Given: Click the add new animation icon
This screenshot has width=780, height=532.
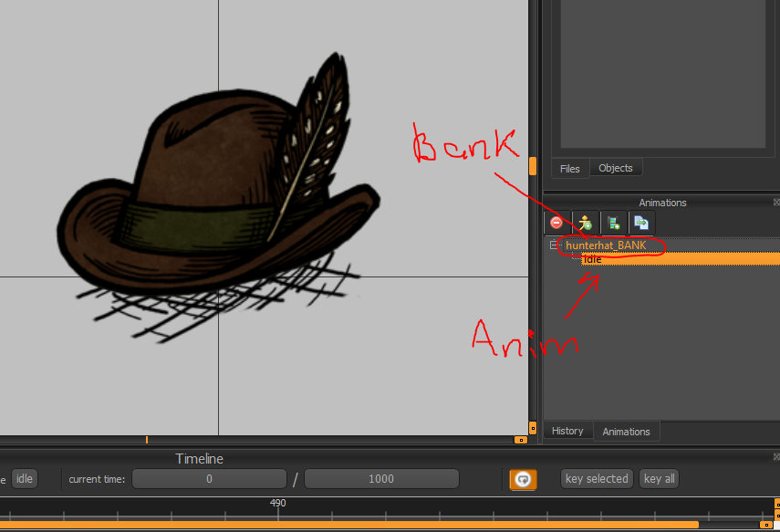Looking at the screenshot, I should pyautogui.click(x=613, y=223).
